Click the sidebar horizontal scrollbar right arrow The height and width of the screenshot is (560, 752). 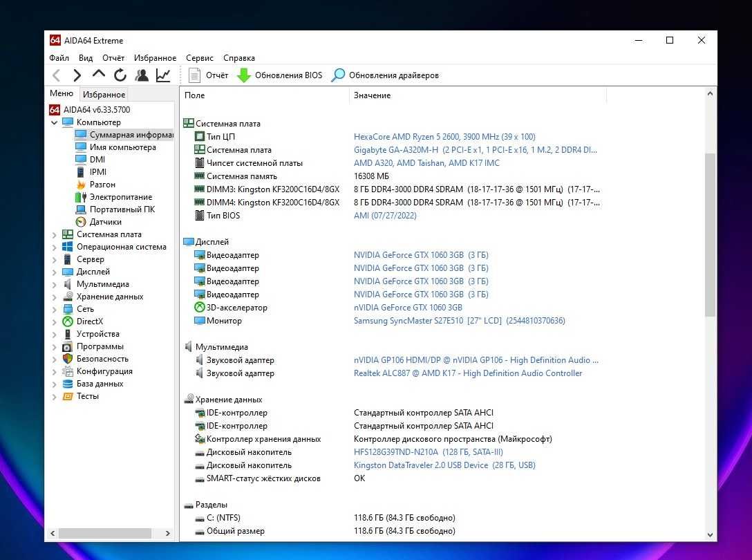coord(167,533)
